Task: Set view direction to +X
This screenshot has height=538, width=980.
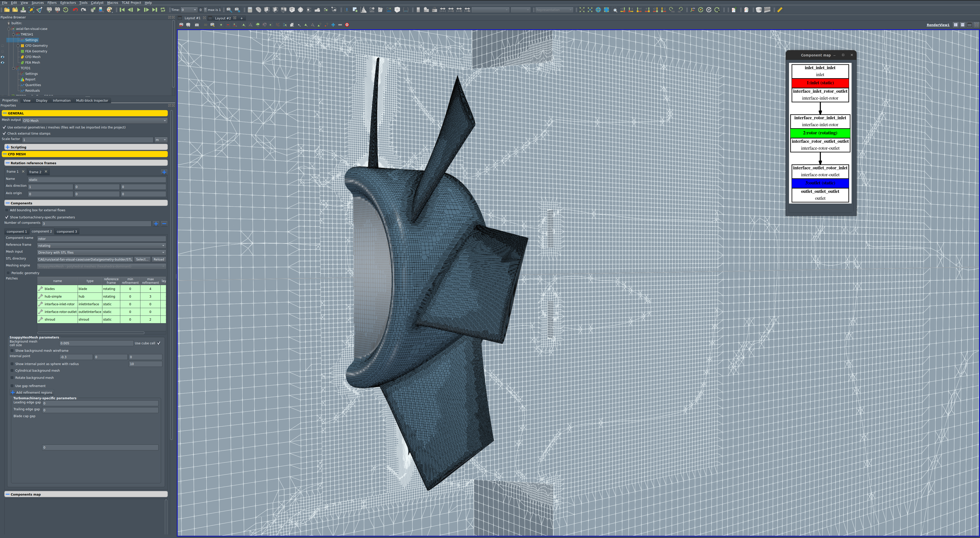Action: coord(623,10)
